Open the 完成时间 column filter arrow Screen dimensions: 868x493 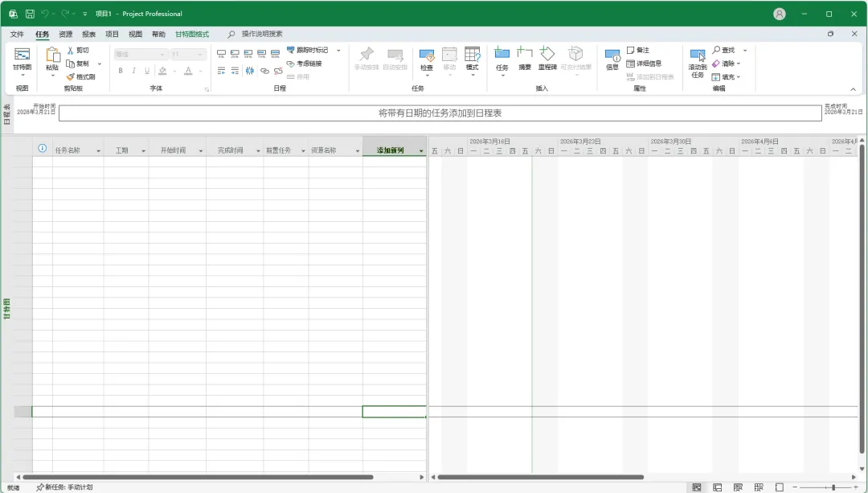pos(258,150)
